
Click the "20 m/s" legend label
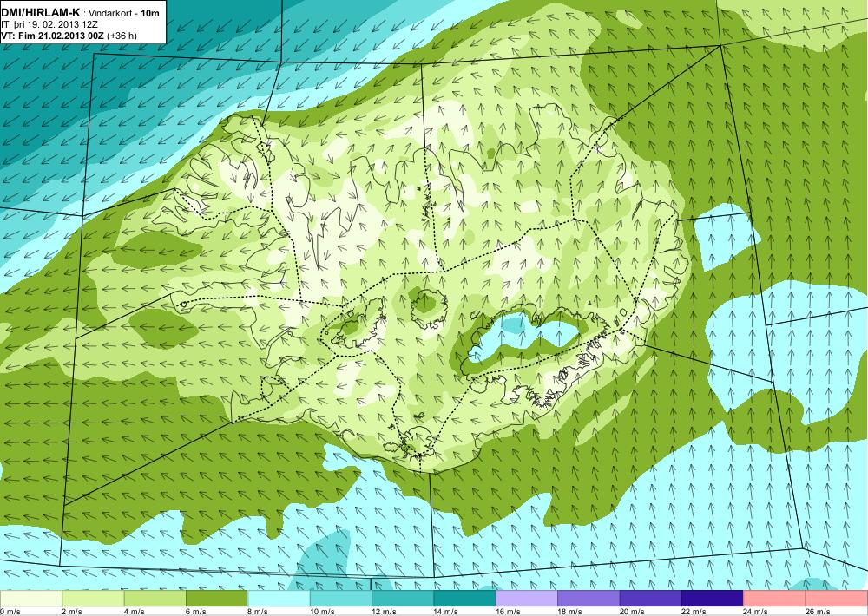[x=632, y=611]
